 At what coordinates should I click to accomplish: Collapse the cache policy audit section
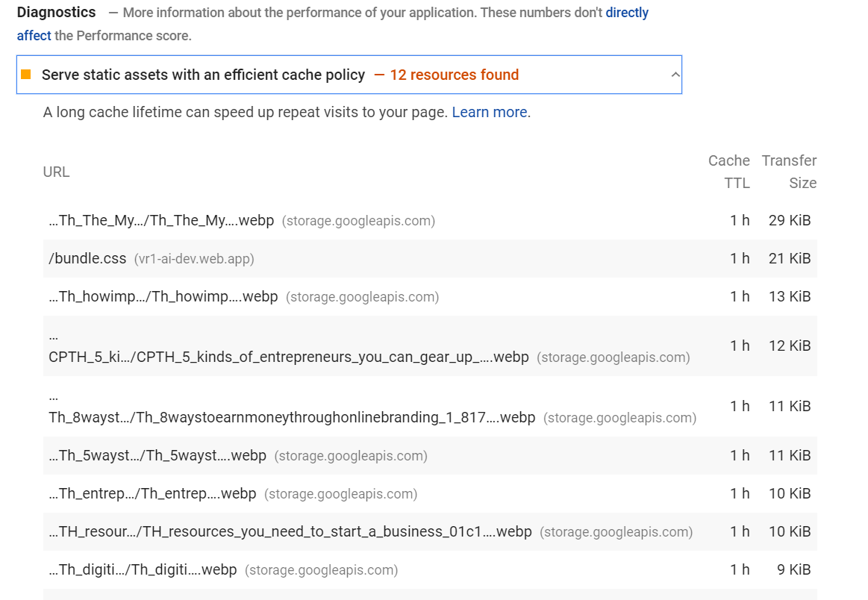click(675, 75)
